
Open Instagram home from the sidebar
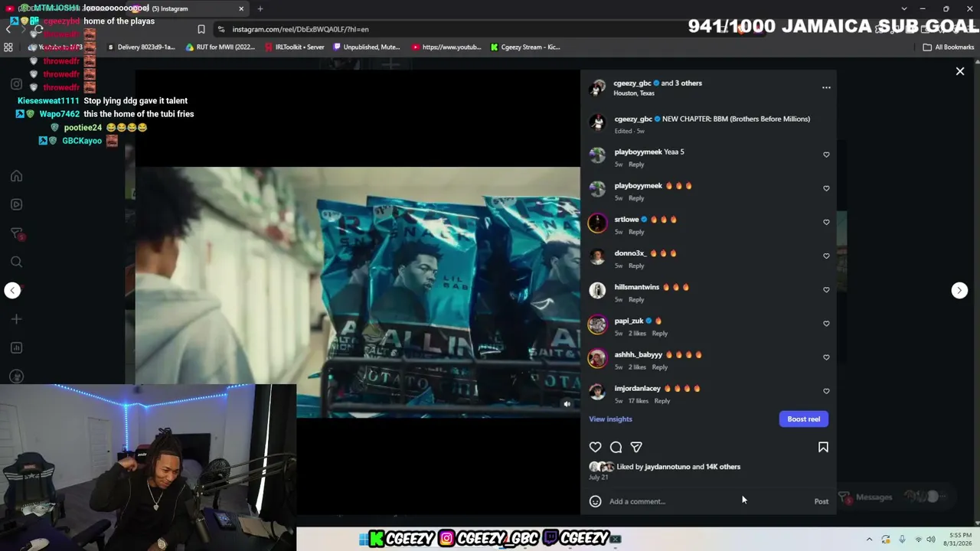[16, 176]
